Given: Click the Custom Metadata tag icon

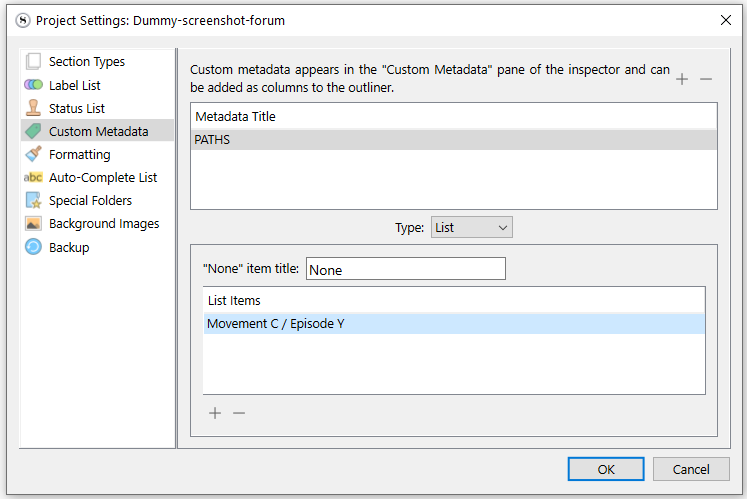Looking at the screenshot, I should pos(33,131).
